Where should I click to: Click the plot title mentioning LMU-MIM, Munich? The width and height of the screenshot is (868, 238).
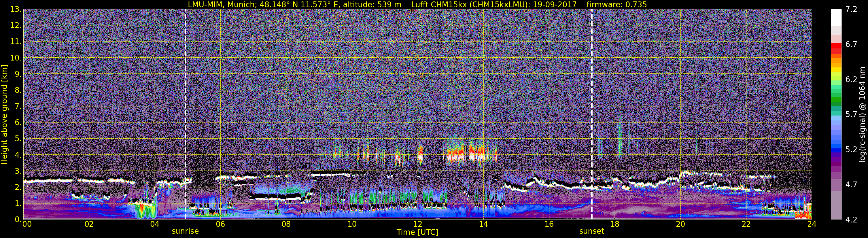417,4
